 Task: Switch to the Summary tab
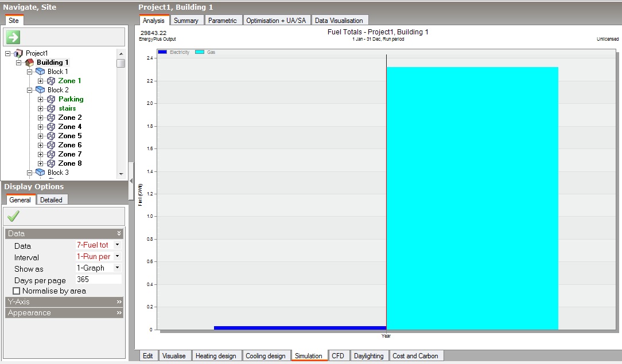[x=186, y=21]
